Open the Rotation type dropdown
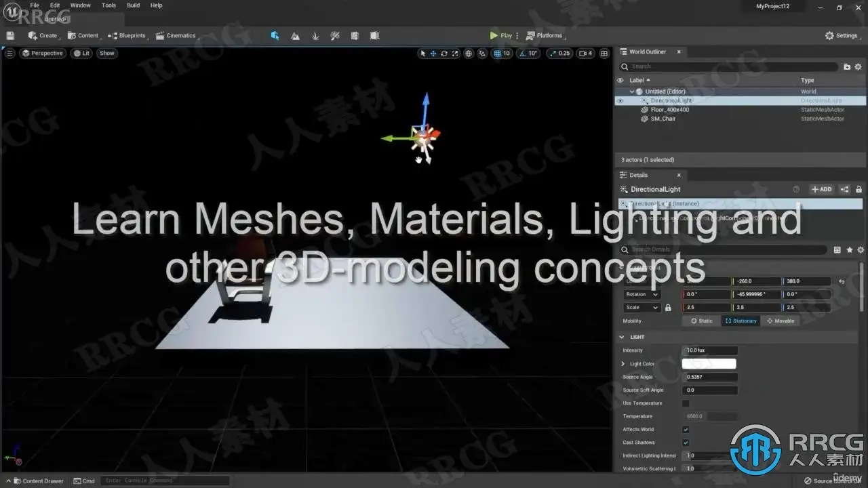This screenshot has height=488, width=868. pyautogui.click(x=642, y=295)
